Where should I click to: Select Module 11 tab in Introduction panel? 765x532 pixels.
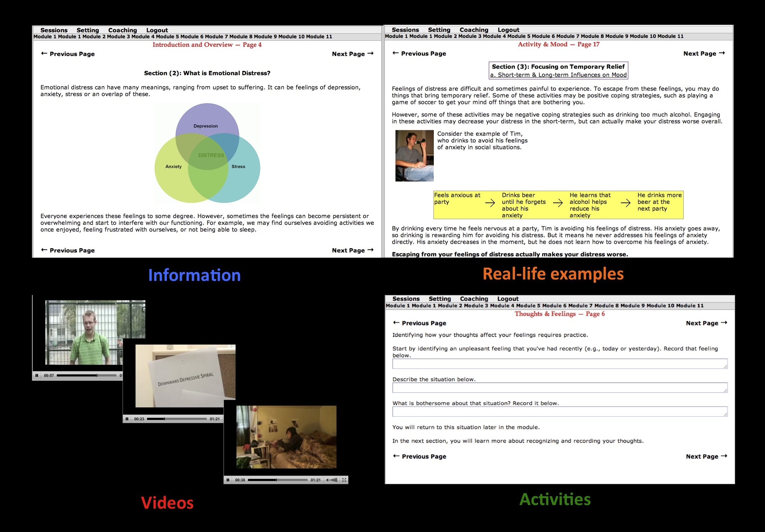point(319,37)
